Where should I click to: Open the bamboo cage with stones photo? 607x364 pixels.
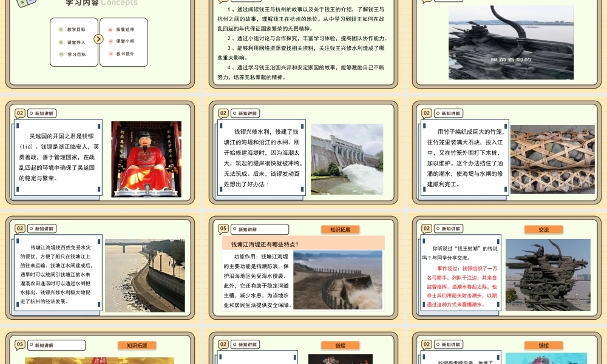click(x=552, y=160)
